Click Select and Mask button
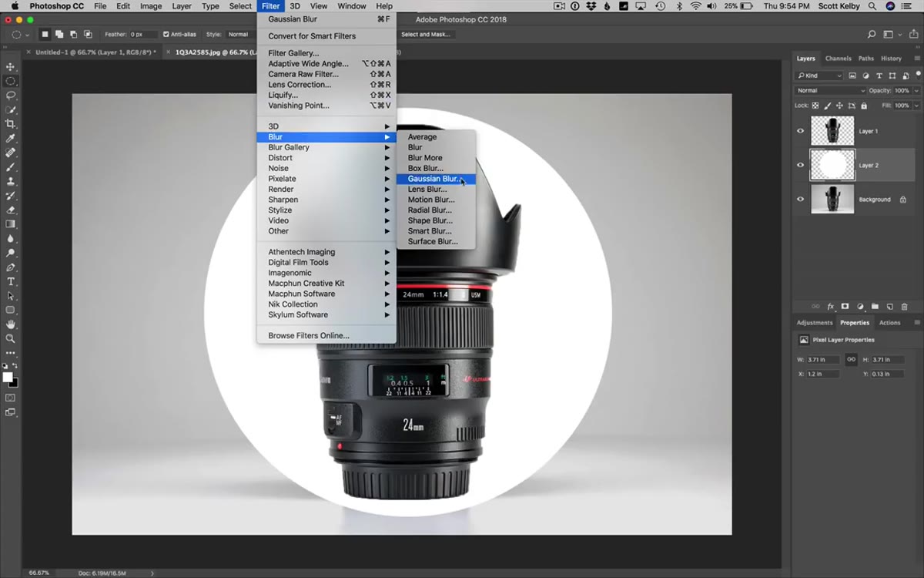 [426, 35]
